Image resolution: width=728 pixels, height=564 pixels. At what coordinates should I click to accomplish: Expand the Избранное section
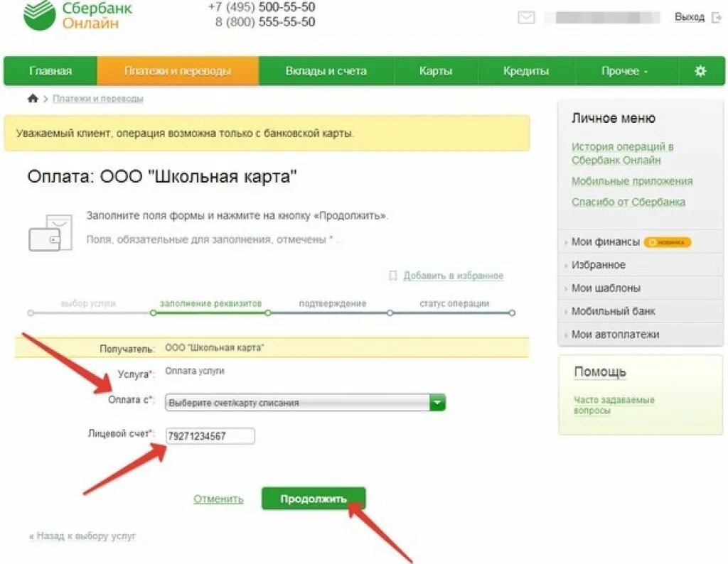598,265
